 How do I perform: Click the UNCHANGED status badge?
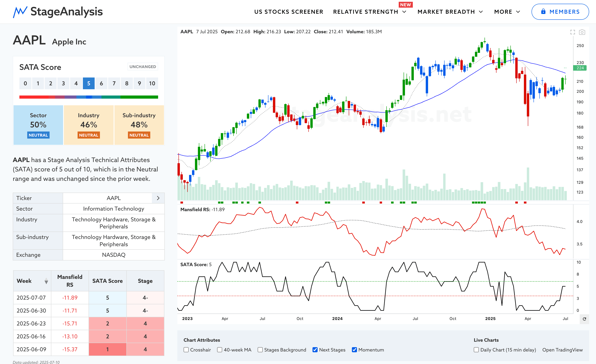[143, 67]
